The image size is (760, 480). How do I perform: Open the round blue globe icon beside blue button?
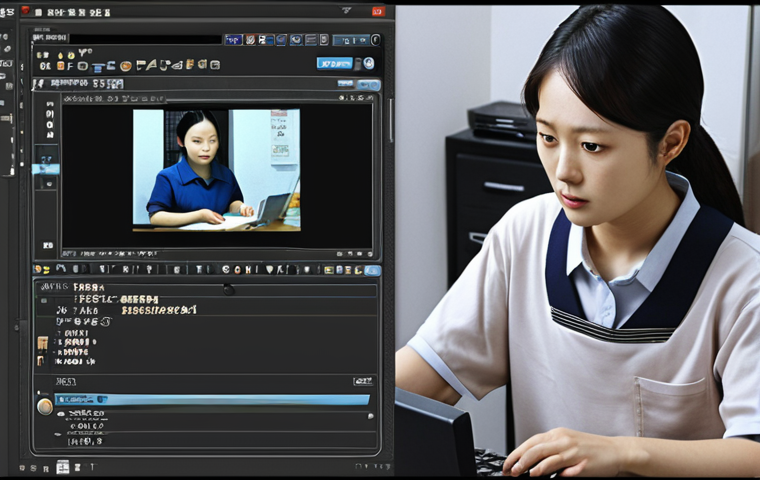(369, 63)
